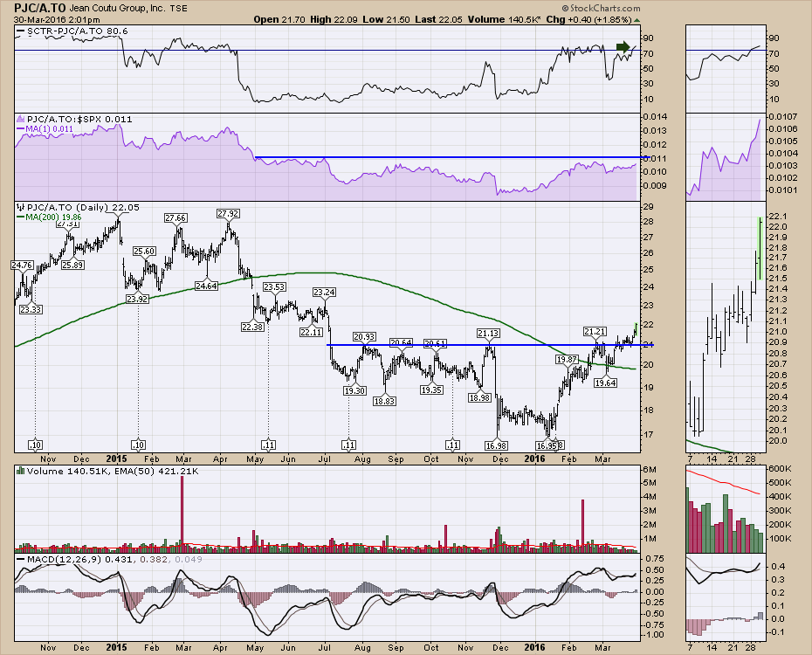Image resolution: width=812 pixels, height=655 pixels.
Task: Click the 24.76 price label
Action: (x=22, y=265)
